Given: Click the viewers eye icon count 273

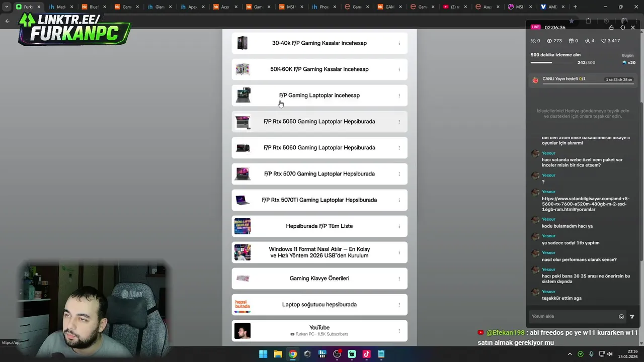Looking at the screenshot, I should (x=549, y=41).
